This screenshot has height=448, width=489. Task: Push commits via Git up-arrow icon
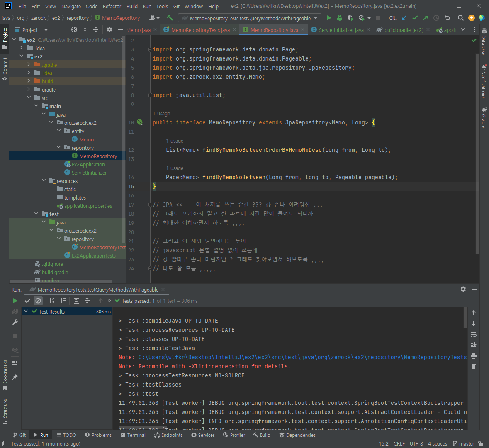click(x=426, y=18)
